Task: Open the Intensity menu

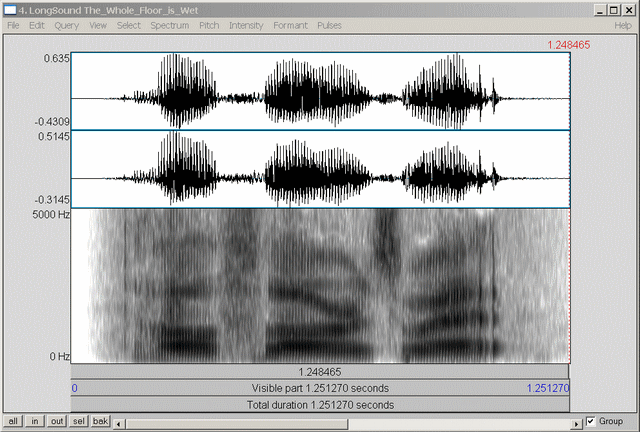Action: tap(246, 24)
